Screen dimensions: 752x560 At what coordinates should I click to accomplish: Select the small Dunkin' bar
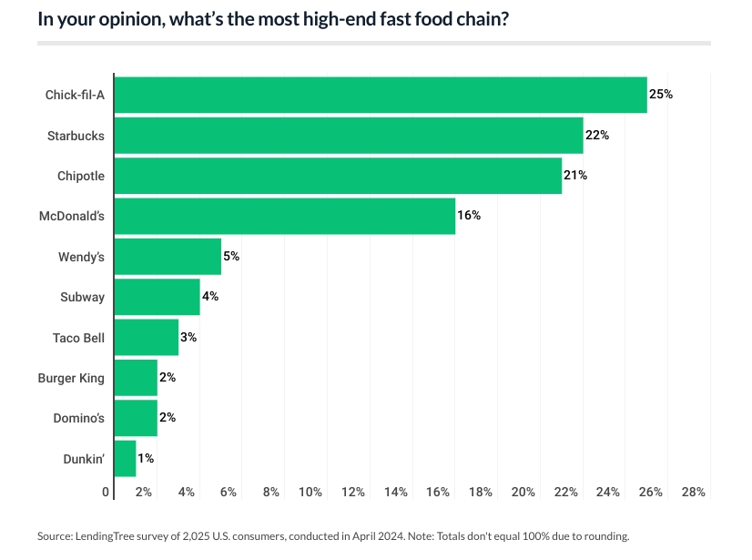pos(125,458)
